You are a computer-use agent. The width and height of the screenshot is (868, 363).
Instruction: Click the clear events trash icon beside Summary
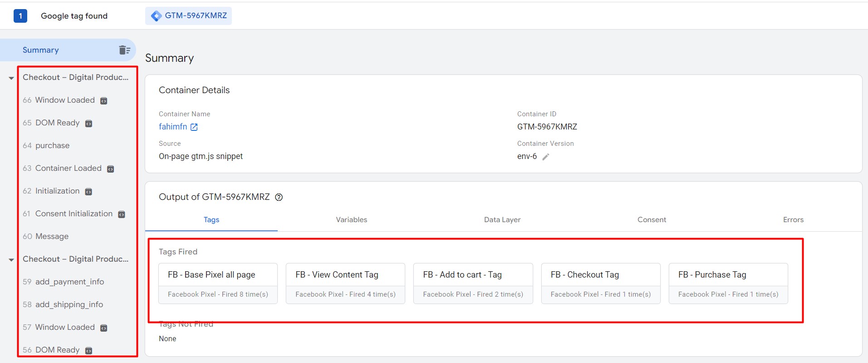pos(124,50)
